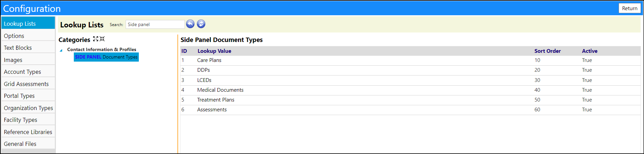Select the Medical Documents row
This screenshot has height=154, width=644.
(410, 90)
